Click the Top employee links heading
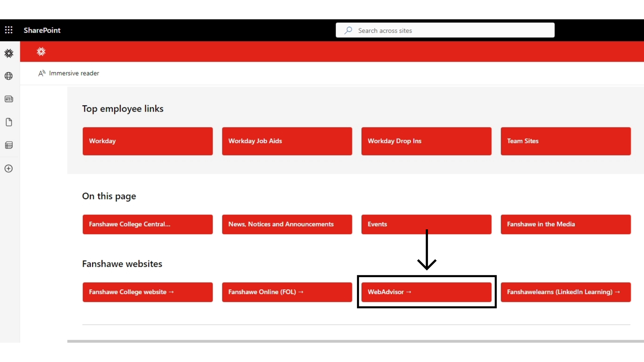Viewport: 644px width, 362px height. pos(123,109)
